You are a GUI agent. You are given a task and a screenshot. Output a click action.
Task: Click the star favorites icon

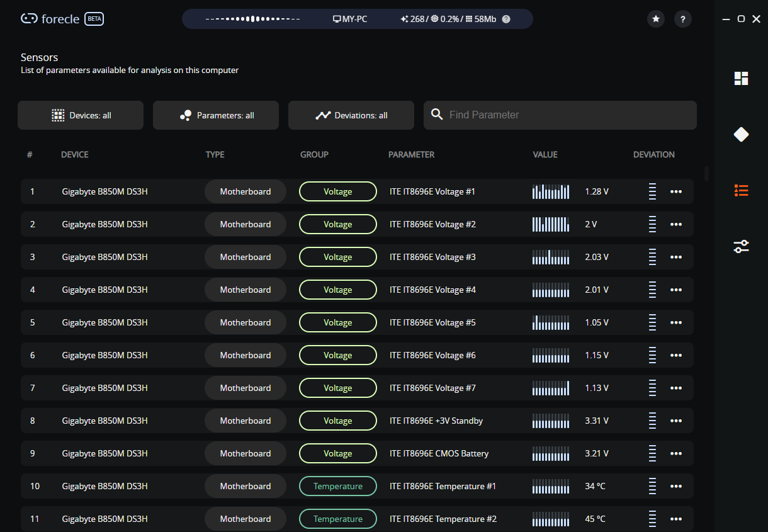pos(656,19)
